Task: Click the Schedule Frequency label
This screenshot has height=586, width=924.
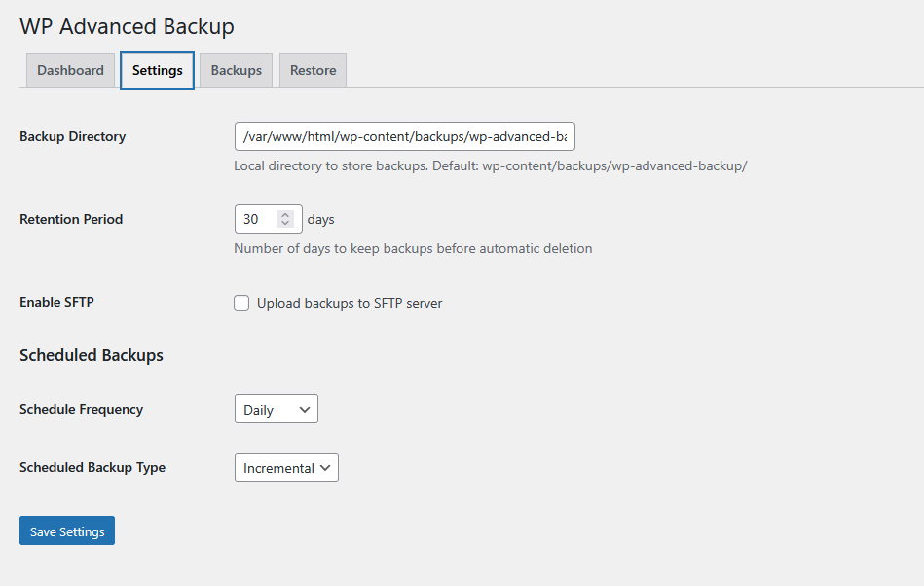Action: coord(82,409)
